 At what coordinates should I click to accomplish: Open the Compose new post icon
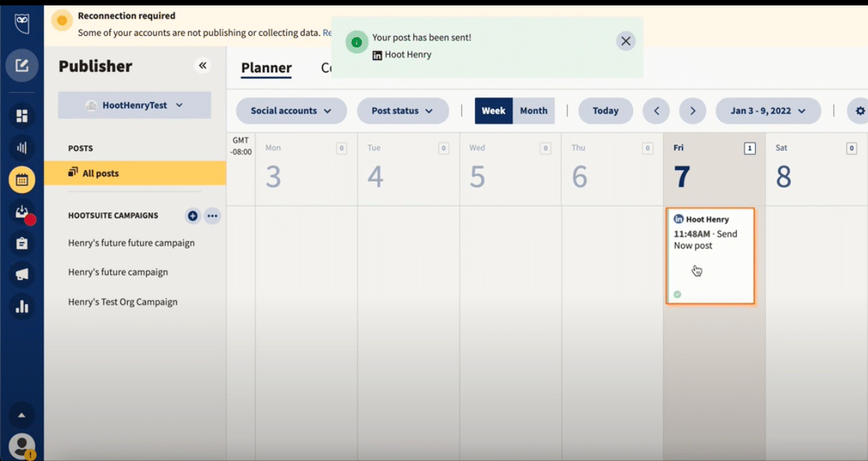pos(22,66)
